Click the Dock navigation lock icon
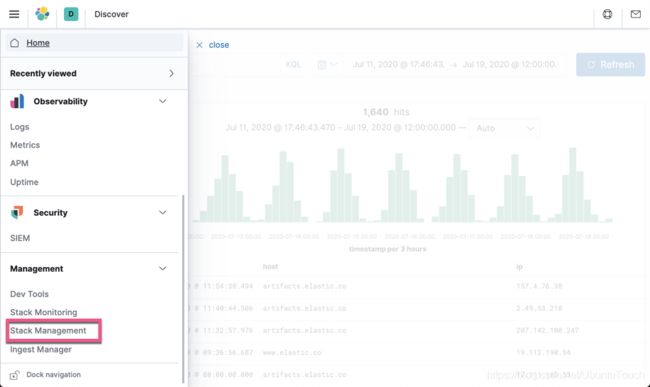The height and width of the screenshot is (387, 650). tap(14, 375)
